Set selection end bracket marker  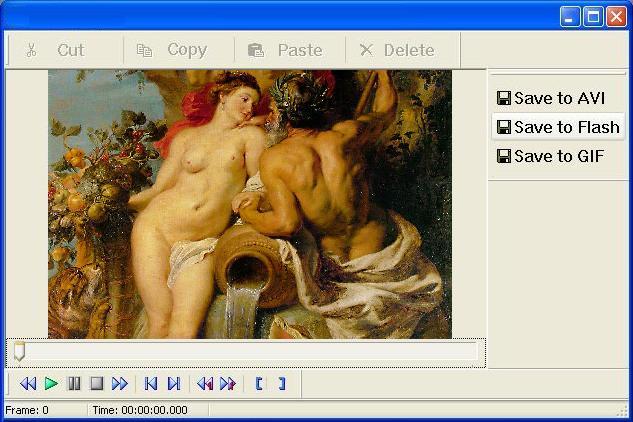[282, 383]
